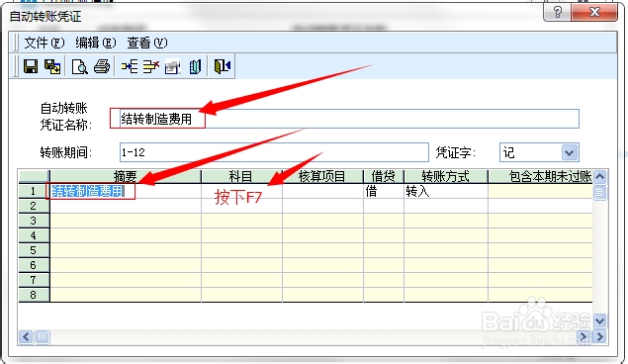This screenshot has width=628, height=364.
Task: Open the 编辑(E) menu
Action: click(96, 43)
